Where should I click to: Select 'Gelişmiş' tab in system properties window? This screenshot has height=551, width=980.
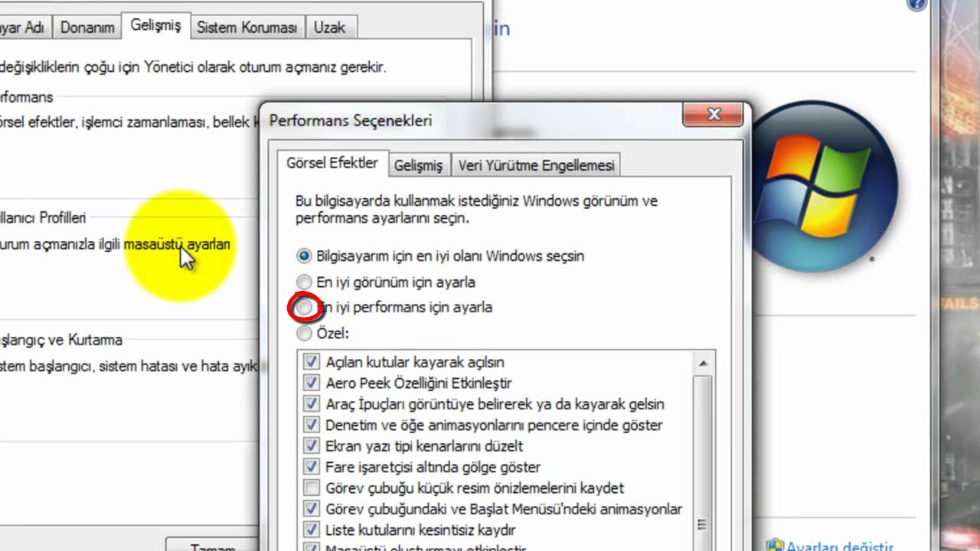point(155,25)
